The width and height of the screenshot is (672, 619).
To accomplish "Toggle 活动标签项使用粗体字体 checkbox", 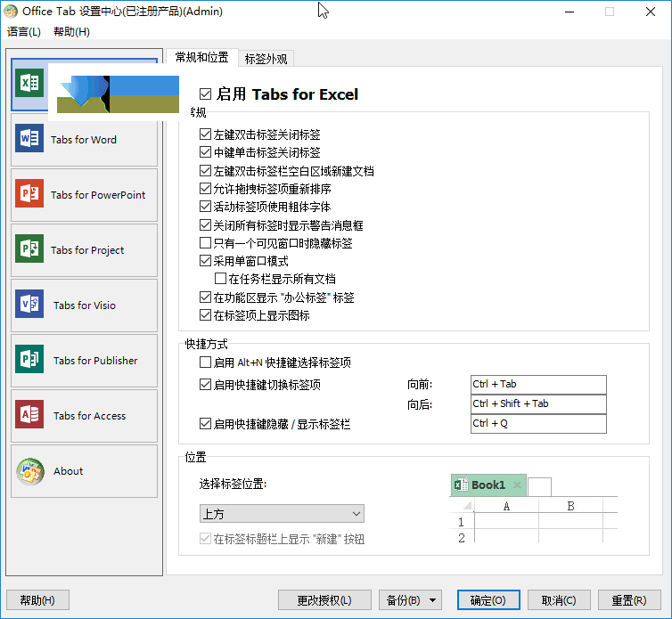I will point(205,207).
